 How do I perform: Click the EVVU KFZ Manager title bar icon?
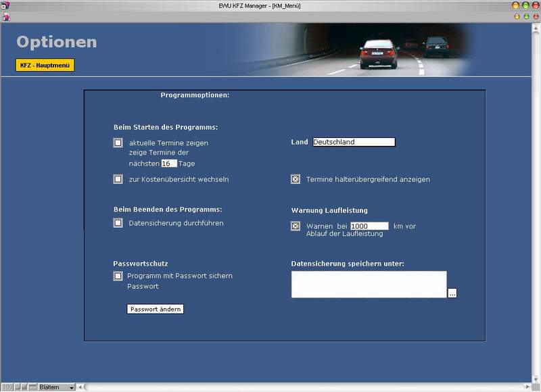[5, 5]
